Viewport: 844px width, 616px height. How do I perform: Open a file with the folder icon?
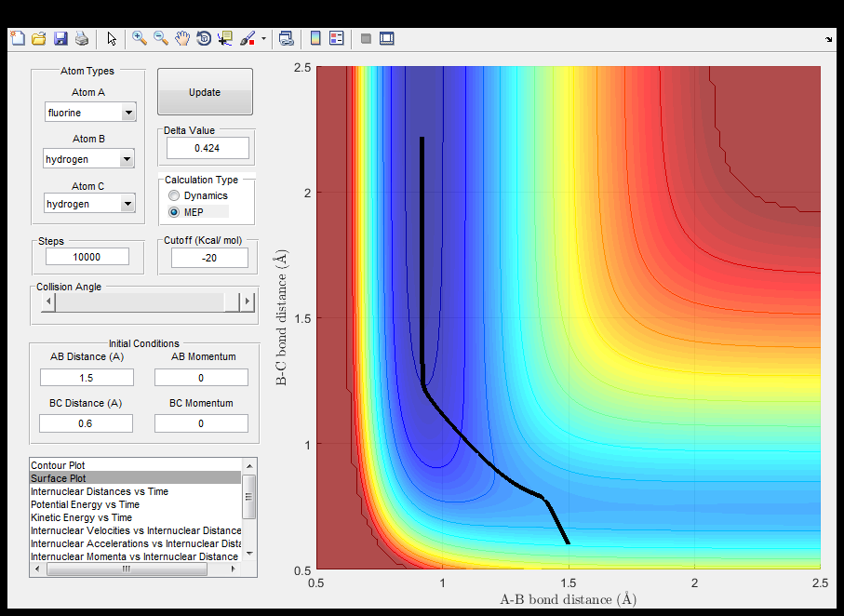pos(38,38)
